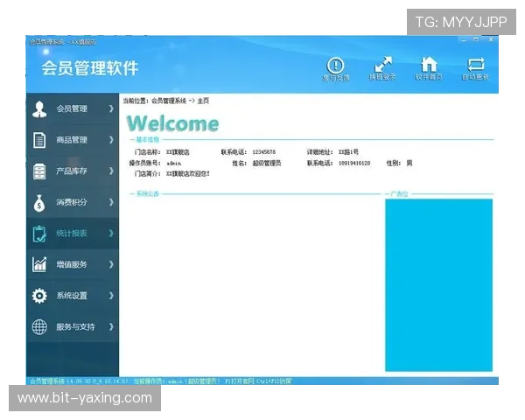Click the 基本信息 section heading
Screen dimensions: 525x420
147,140
